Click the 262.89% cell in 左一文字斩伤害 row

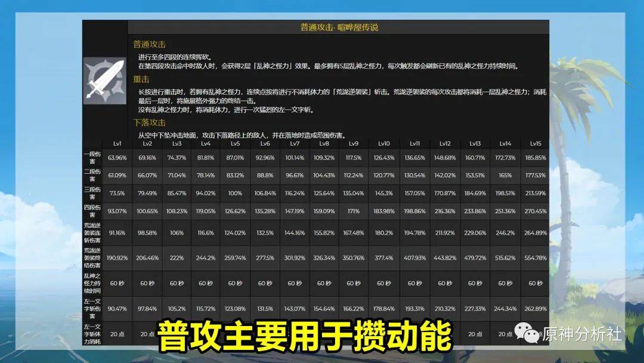click(535, 309)
